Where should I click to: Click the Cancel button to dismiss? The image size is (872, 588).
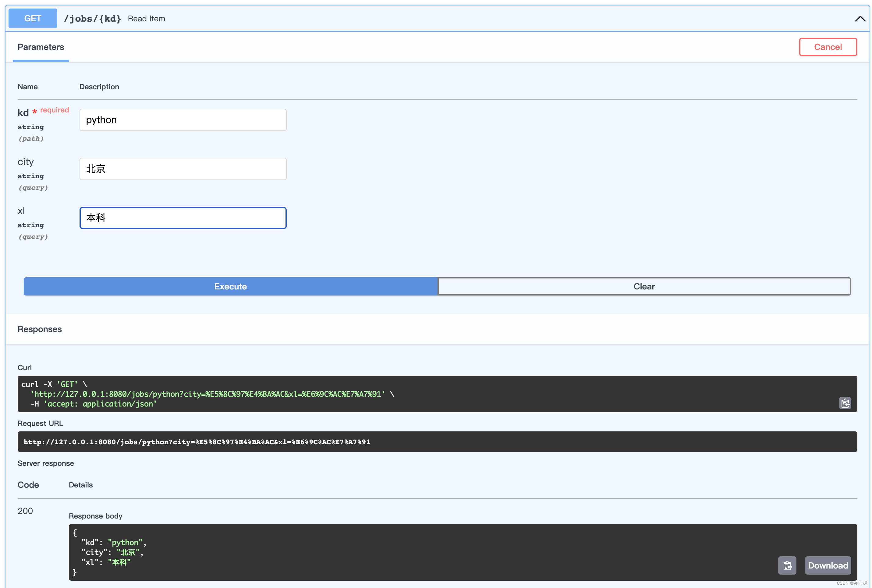click(x=828, y=47)
